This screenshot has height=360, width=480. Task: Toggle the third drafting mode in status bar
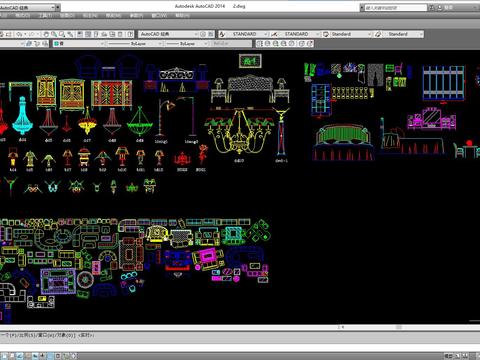click(20, 356)
